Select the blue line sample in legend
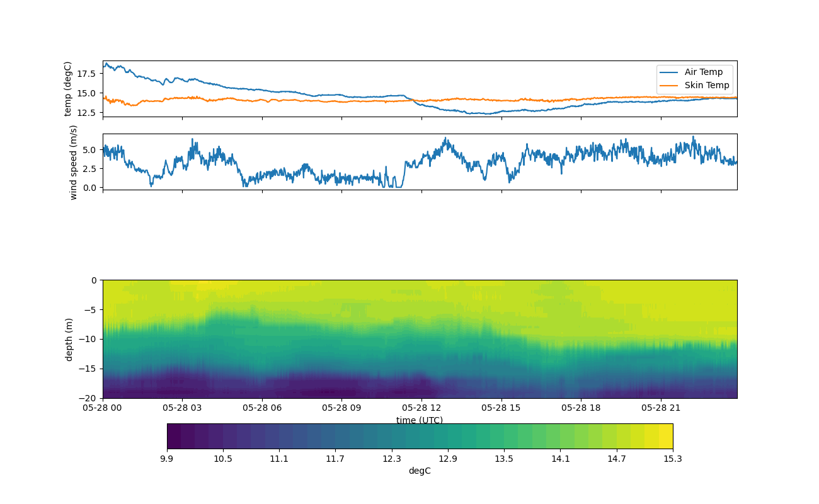This screenshot has height=504, width=819. (670, 72)
